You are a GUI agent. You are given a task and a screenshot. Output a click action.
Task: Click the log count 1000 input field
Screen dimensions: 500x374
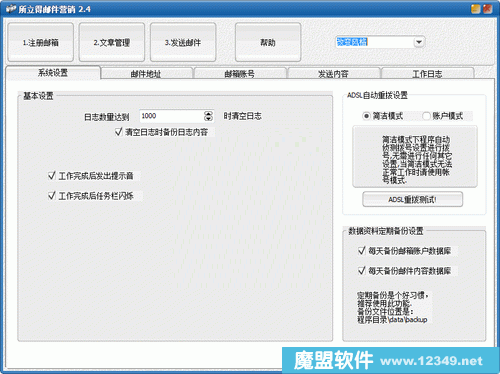tap(171, 116)
